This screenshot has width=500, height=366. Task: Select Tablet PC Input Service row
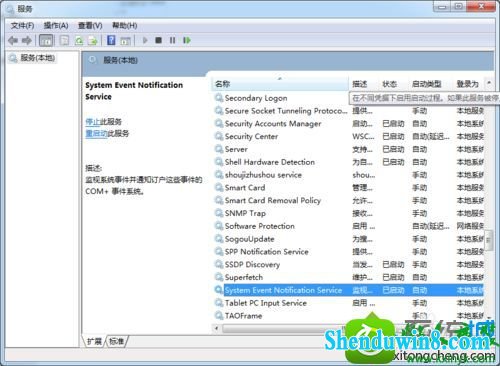pyautogui.click(x=349, y=303)
